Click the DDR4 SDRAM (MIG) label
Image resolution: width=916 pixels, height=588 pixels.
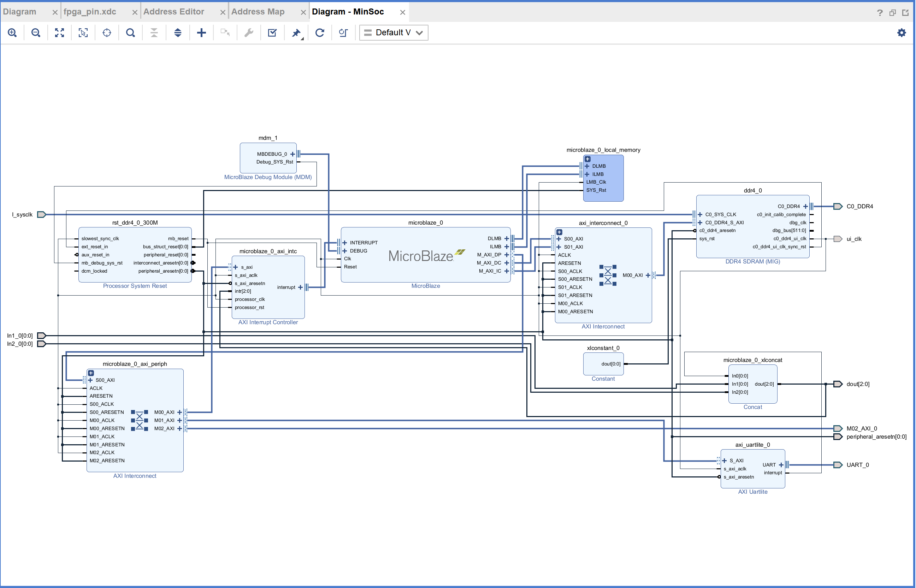pos(753,262)
